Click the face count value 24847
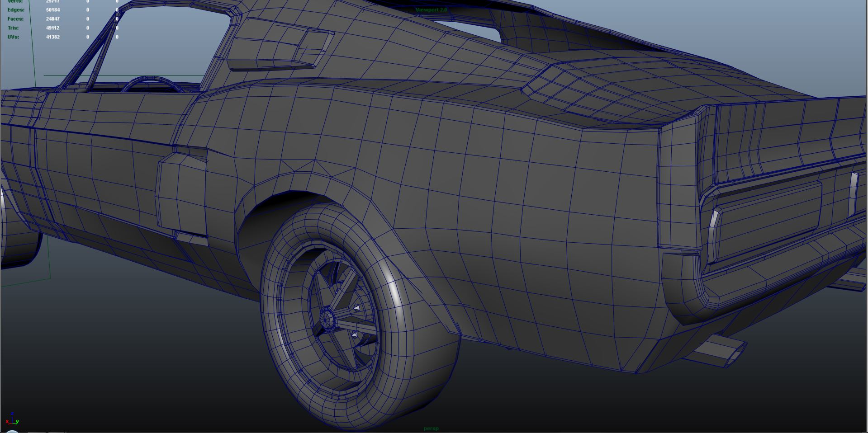This screenshot has height=433, width=868. (53, 19)
